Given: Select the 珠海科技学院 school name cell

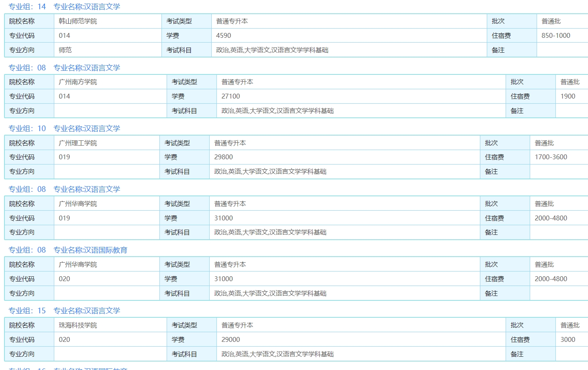Looking at the screenshot, I should [110, 325].
